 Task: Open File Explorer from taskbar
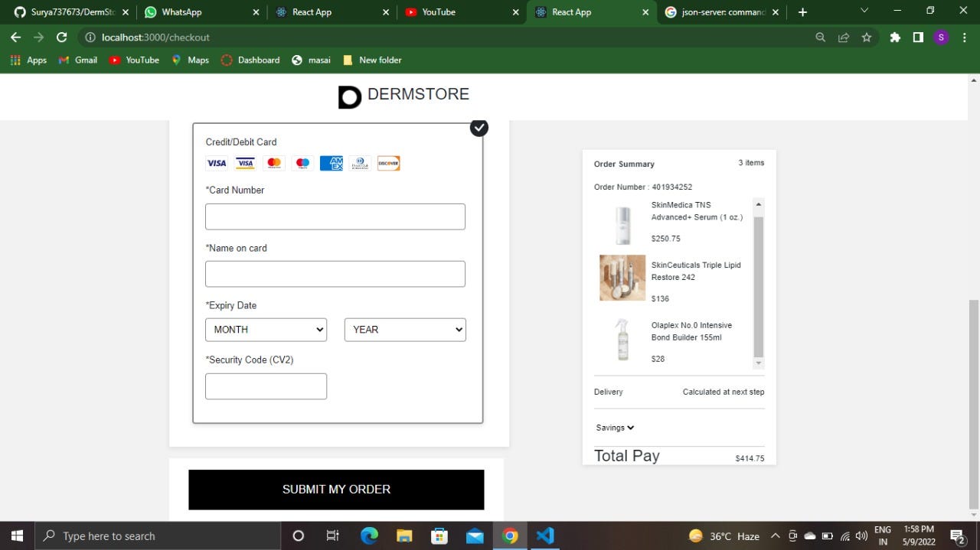pyautogui.click(x=404, y=535)
